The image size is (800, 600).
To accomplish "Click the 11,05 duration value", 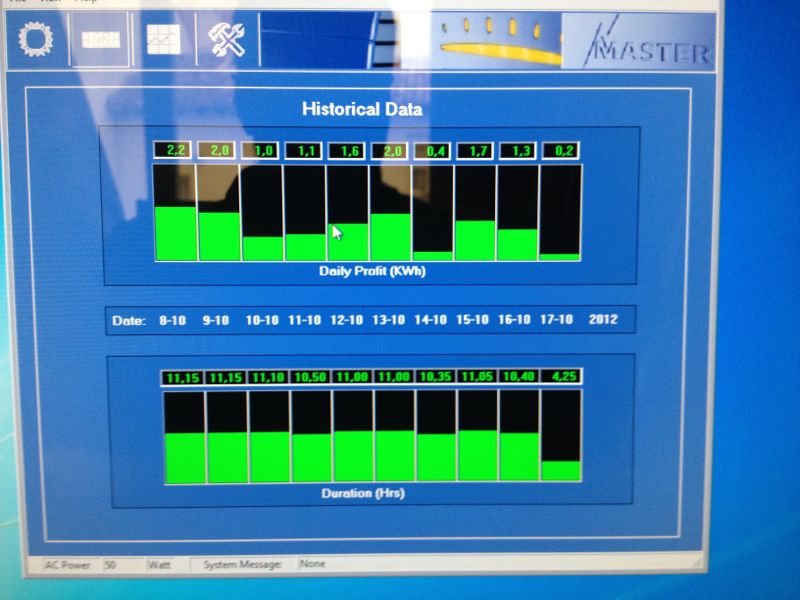I will click(x=477, y=377).
